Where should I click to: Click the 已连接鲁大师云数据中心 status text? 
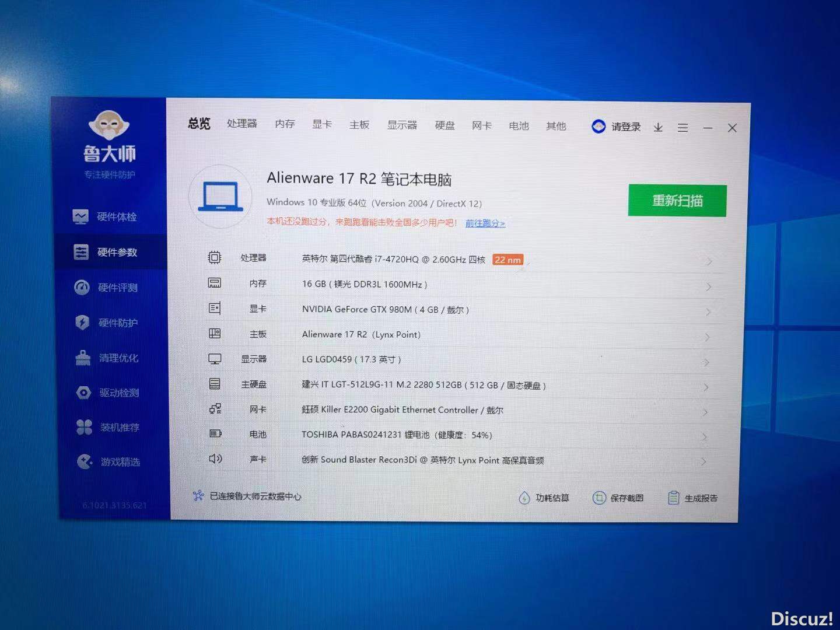(256, 496)
